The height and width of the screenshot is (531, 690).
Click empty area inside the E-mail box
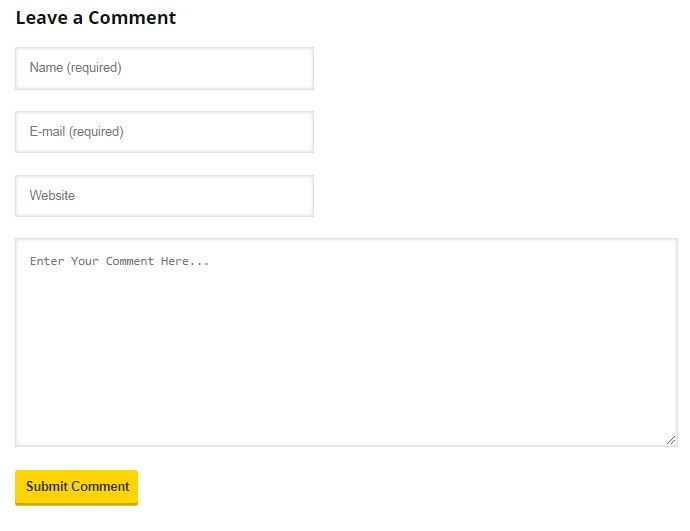(x=220, y=132)
